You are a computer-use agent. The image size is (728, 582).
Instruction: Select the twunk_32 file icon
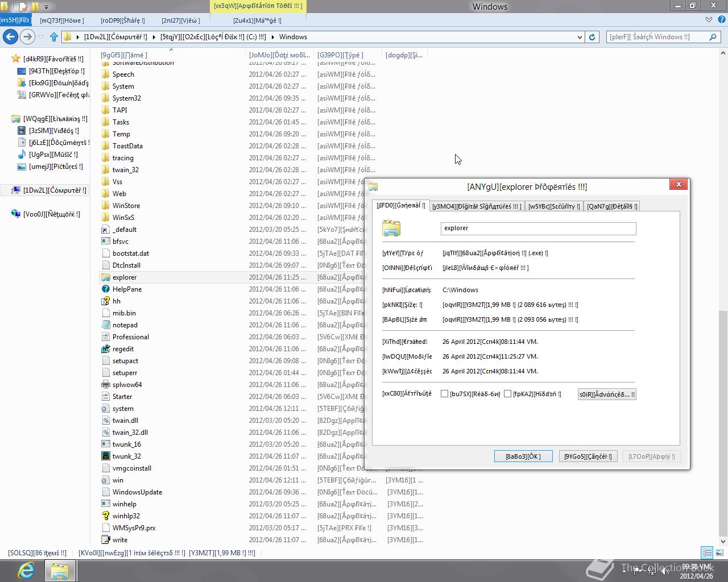click(105, 456)
